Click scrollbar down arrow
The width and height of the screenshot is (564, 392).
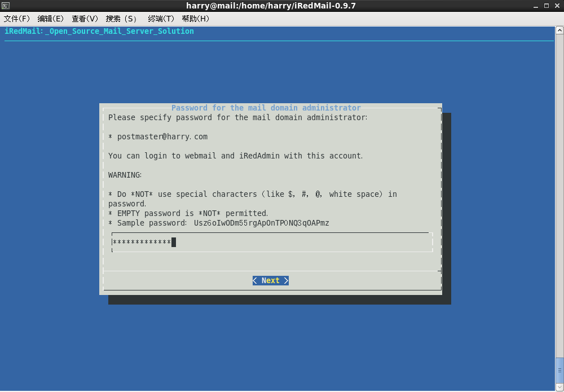[x=559, y=387]
